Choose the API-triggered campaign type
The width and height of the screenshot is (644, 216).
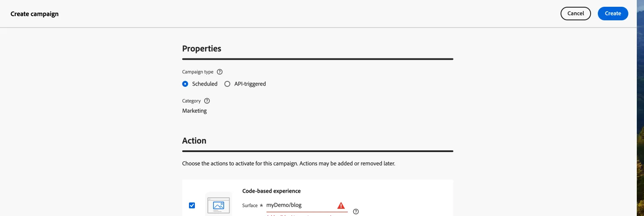click(x=227, y=84)
